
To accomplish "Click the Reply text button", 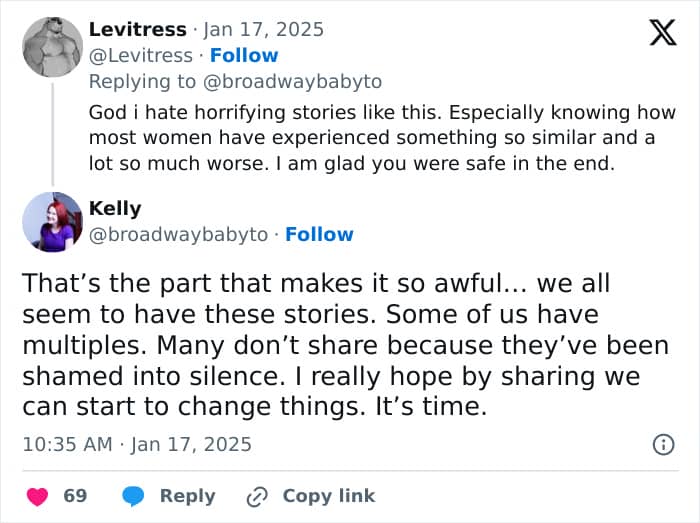I will pos(187,496).
